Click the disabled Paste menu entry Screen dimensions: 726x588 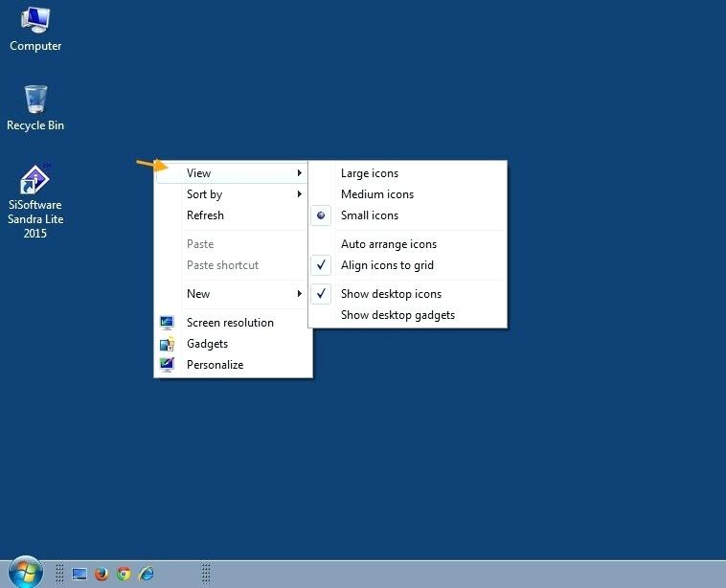tap(232, 244)
